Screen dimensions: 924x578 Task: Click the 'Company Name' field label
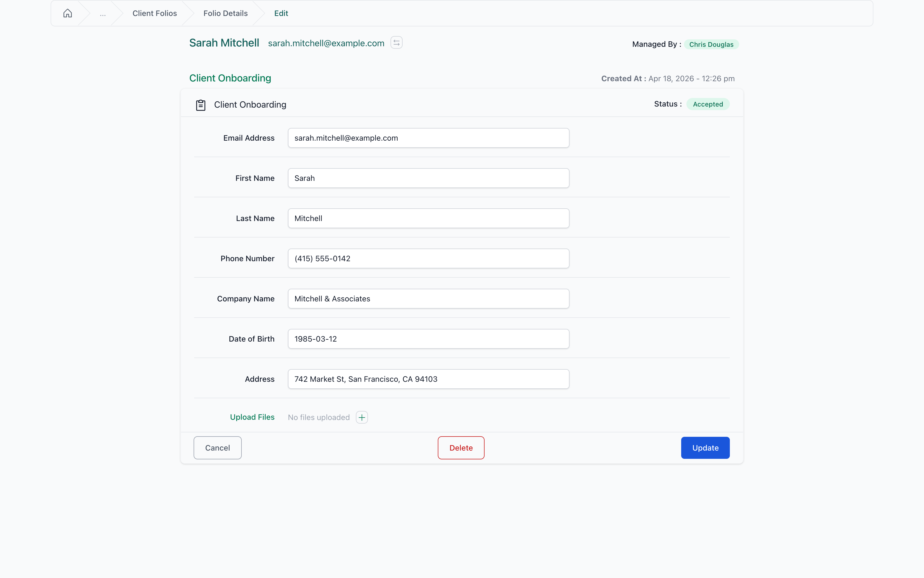pyautogui.click(x=246, y=299)
